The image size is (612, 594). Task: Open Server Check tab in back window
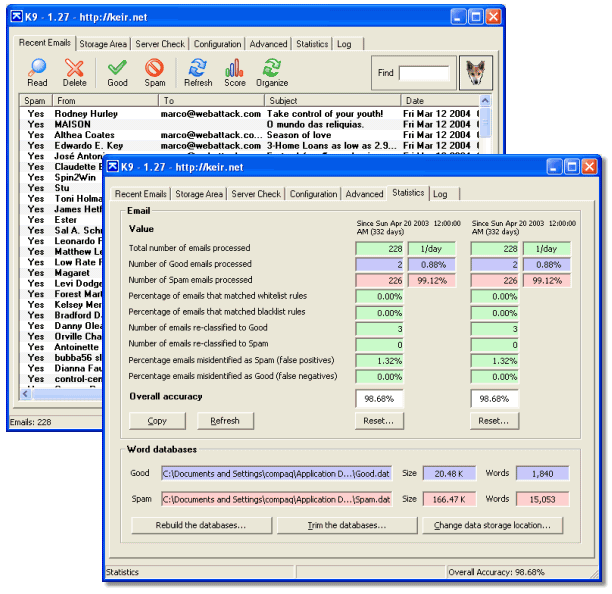click(160, 44)
